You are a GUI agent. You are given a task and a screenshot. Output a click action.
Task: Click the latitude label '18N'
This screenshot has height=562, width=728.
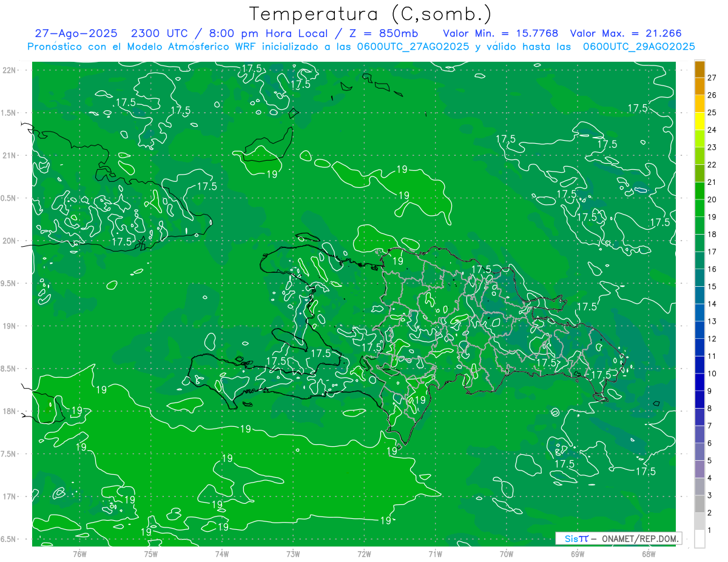tap(10, 411)
